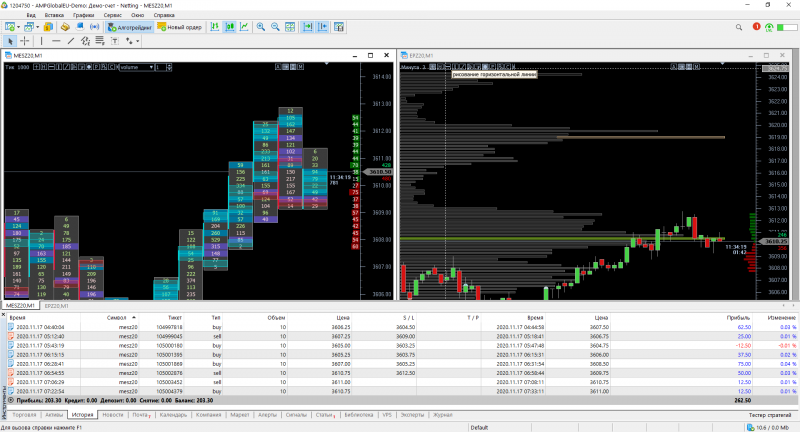Open the Окно menu
Viewport: 800px width, 432px height.
(x=137, y=15)
